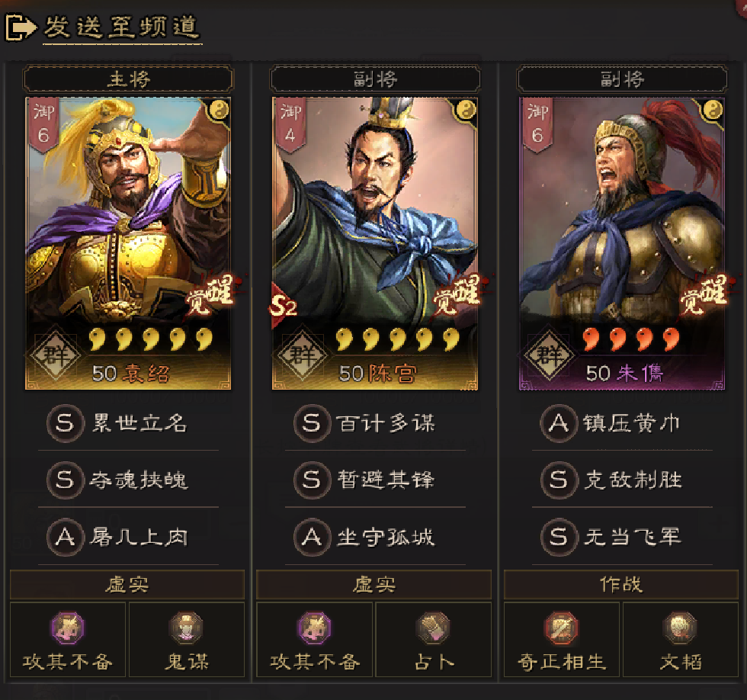The image size is (747, 700).
Task: Open 陈宫's general card portrait
Action: click(x=375, y=243)
